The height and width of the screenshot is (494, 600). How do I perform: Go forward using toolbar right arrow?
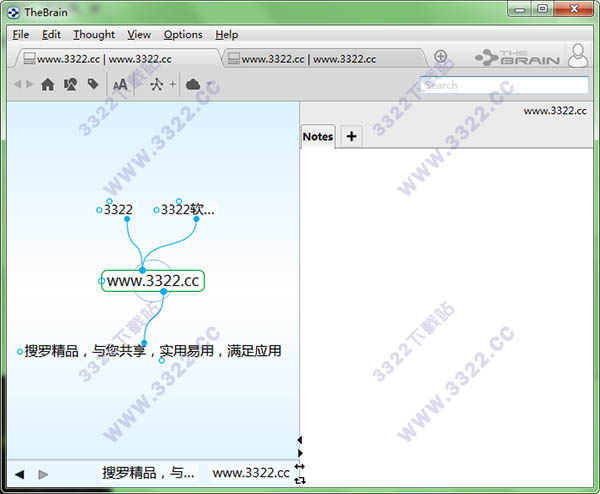click(x=29, y=84)
